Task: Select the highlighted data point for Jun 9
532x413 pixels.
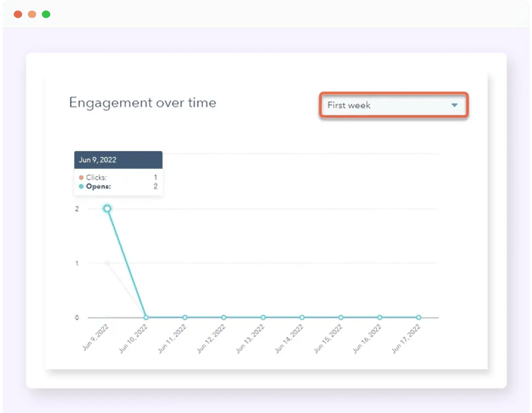Action: point(107,208)
